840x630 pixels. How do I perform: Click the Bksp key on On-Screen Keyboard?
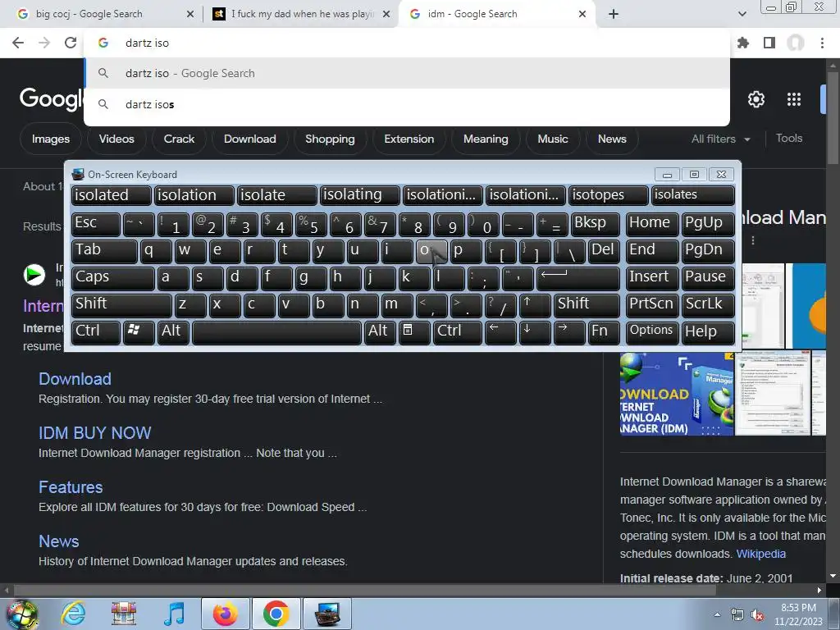595,225
